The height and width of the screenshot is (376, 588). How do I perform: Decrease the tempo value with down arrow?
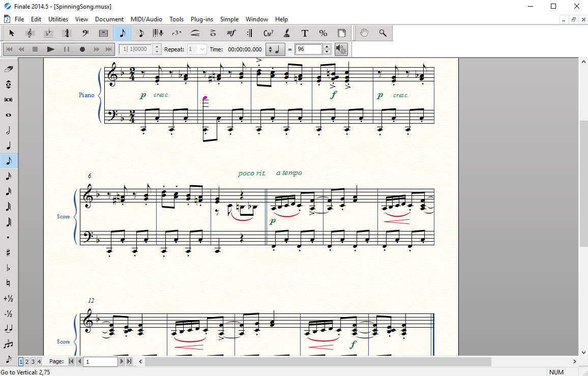pyautogui.click(x=327, y=52)
